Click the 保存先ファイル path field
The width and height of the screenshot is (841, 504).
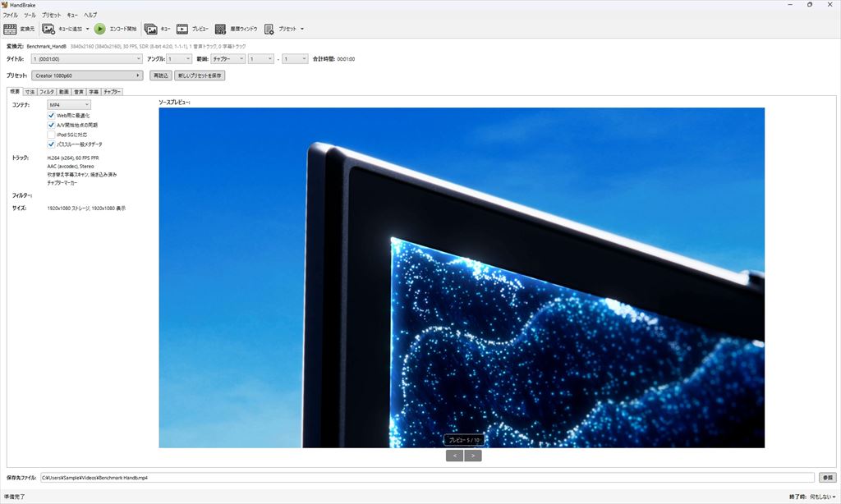(x=427, y=477)
